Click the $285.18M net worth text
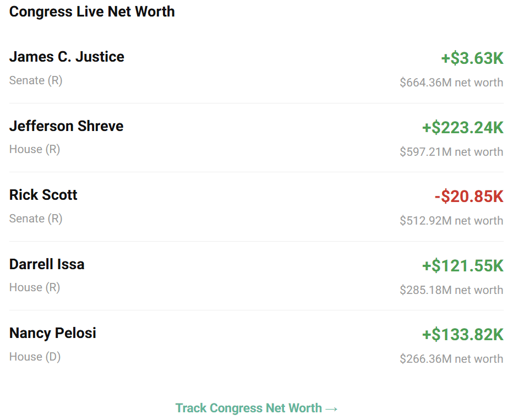The image size is (518, 420). point(451,290)
